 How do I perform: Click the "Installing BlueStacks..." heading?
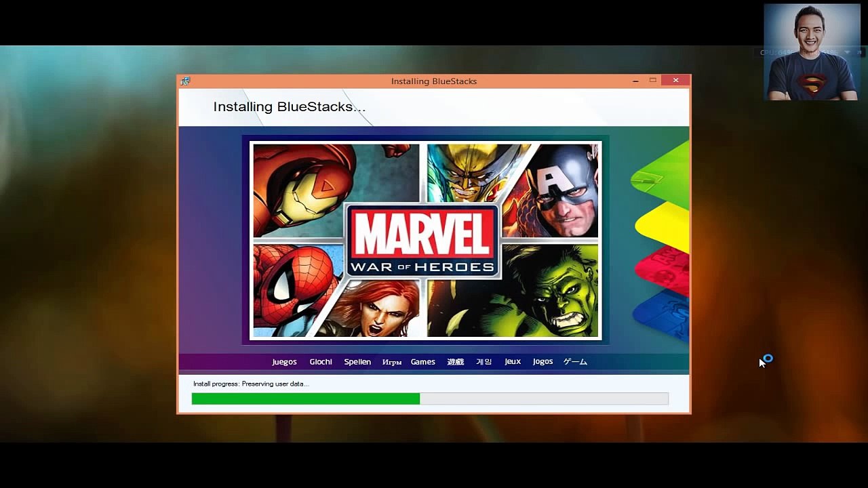coord(290,106)
